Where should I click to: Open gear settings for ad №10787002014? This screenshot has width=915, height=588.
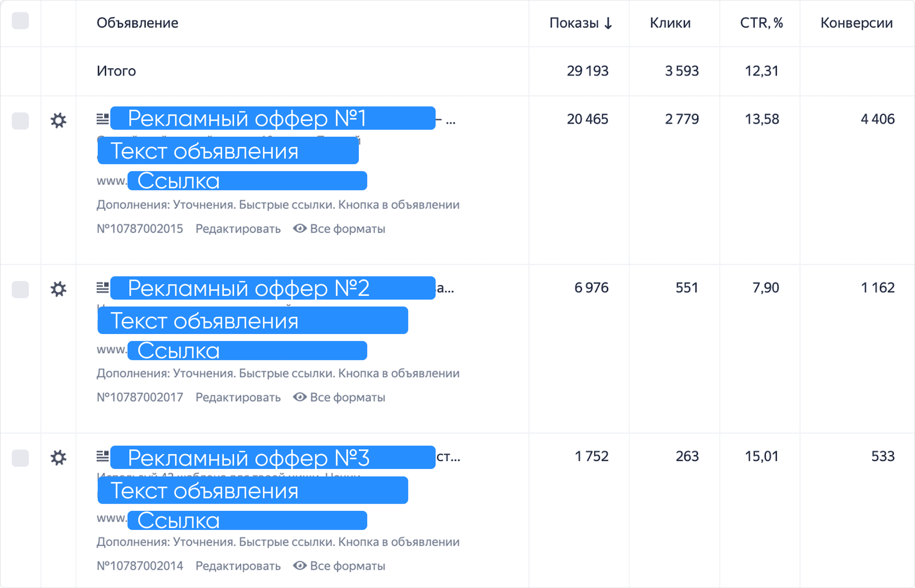click(58, 457)
